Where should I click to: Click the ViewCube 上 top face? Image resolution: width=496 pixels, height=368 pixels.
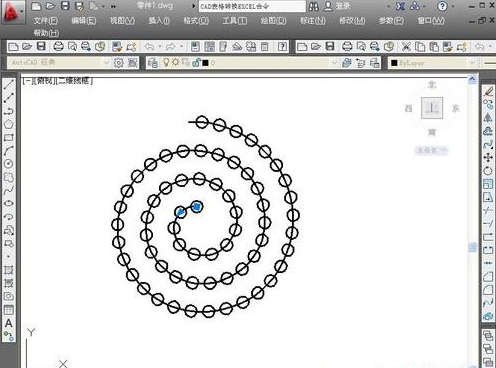(x=432, y=108)
